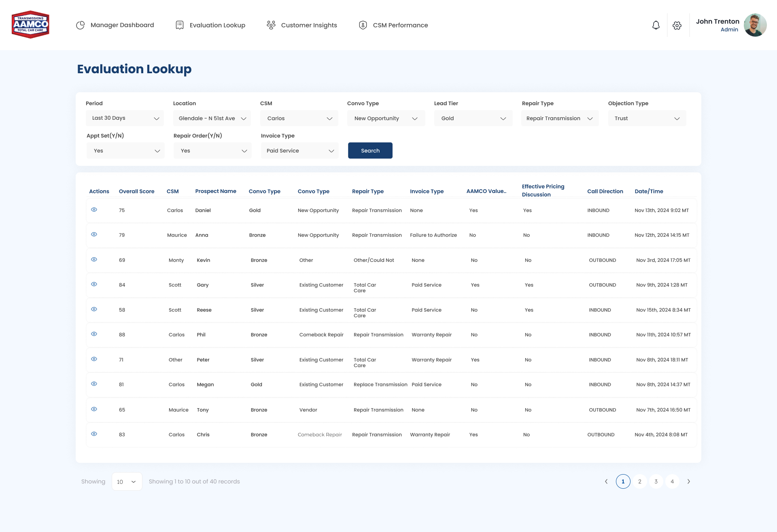Click the AAMCO logo

(x=30, y=25)
